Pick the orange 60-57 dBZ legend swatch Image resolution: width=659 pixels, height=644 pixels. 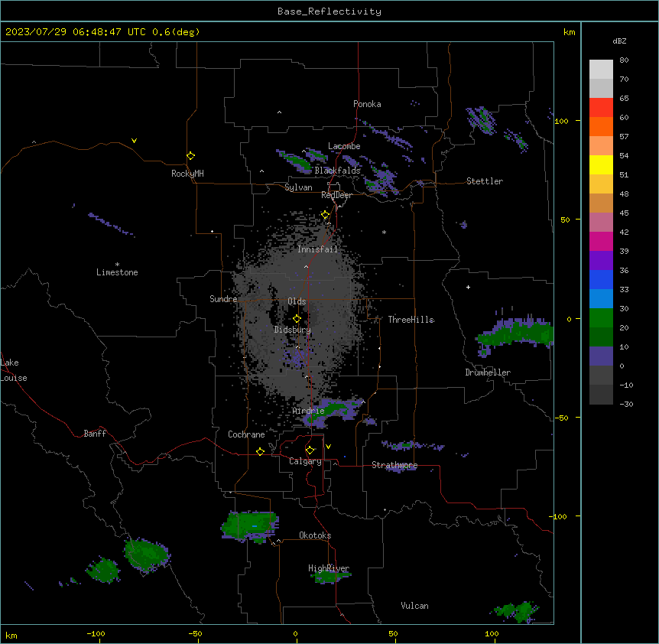[601, 126]
